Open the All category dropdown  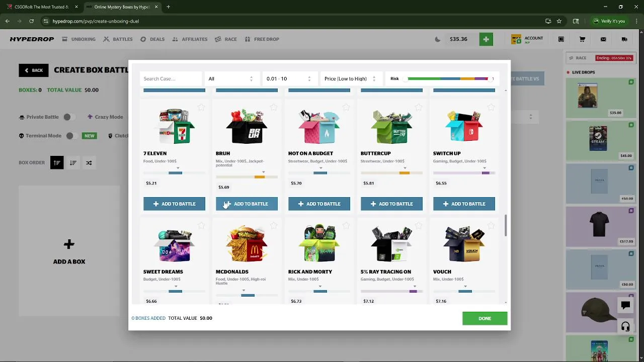[x=231, y=78]
